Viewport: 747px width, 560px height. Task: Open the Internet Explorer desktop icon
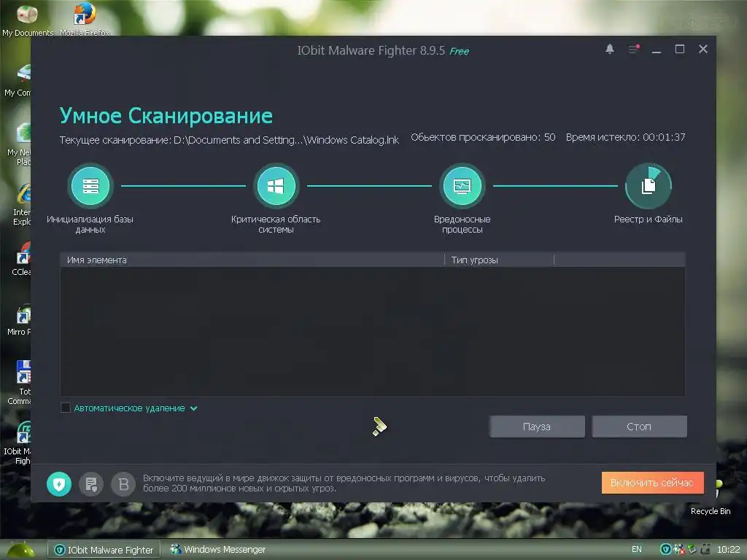[x=21, y=204]
